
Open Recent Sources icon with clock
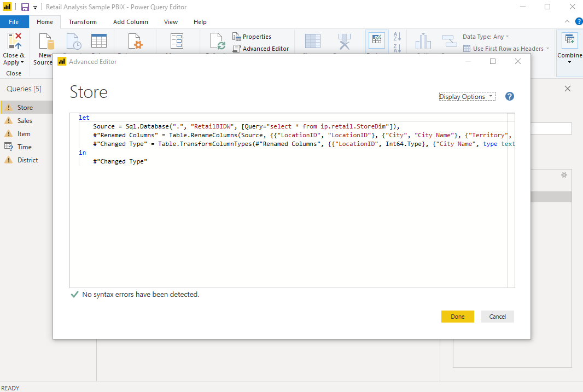pos(74,41)
